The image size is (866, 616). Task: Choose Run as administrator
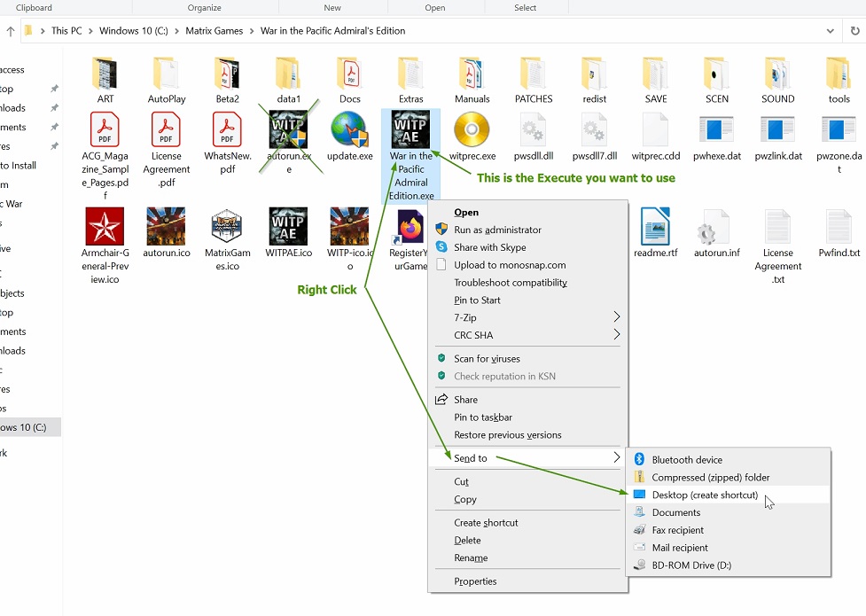click(x=528, y=230)
